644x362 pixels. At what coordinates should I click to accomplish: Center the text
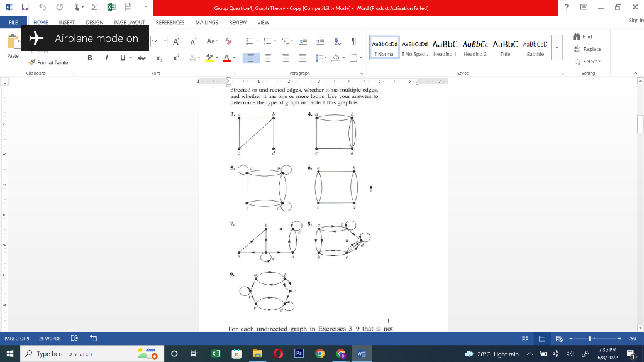[268, 58]
